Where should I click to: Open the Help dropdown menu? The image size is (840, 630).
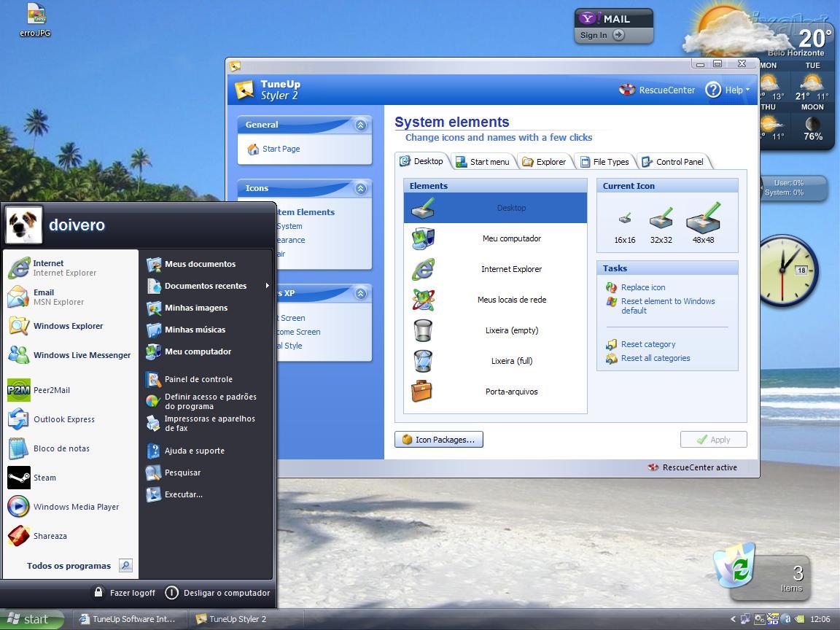click(728, 90)
